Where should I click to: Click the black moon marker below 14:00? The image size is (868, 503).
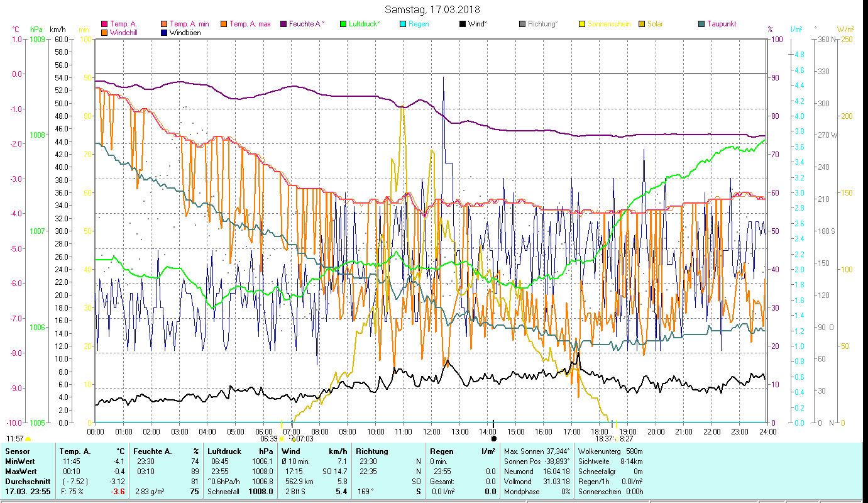[x=493, y=439]
